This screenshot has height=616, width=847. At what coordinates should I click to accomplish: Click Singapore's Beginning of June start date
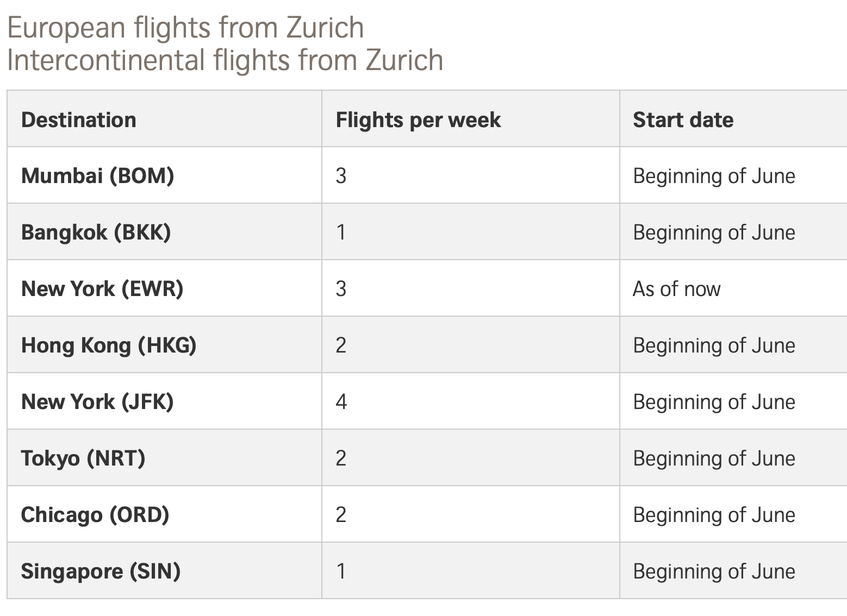[x=714, y=571]
